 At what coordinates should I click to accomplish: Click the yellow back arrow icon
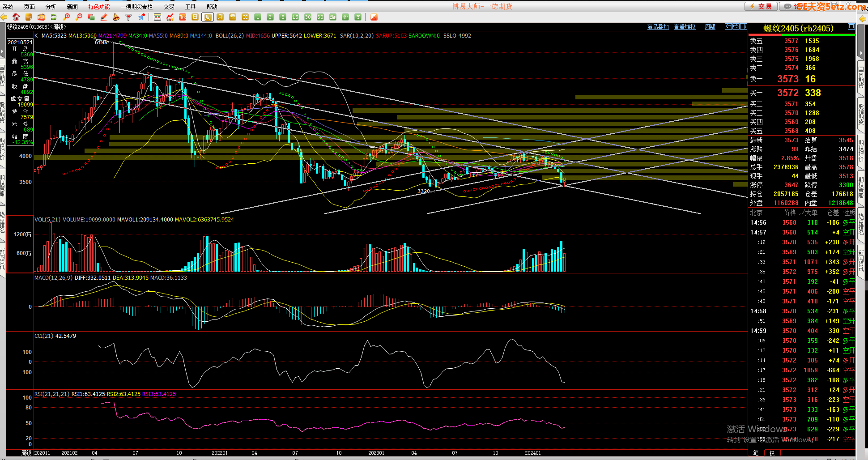(4, 17)
